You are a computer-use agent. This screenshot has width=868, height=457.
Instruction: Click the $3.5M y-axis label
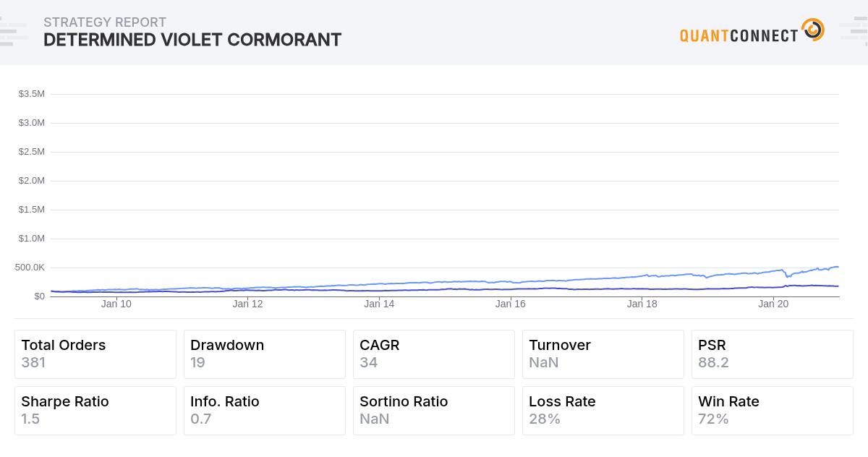coord(32,94)
